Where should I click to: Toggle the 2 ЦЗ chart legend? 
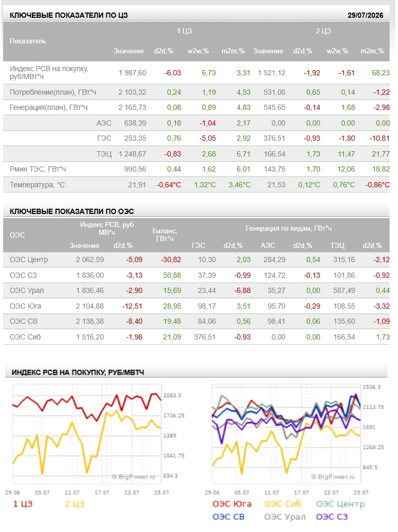pyautogui.click(x=74, y=504)
